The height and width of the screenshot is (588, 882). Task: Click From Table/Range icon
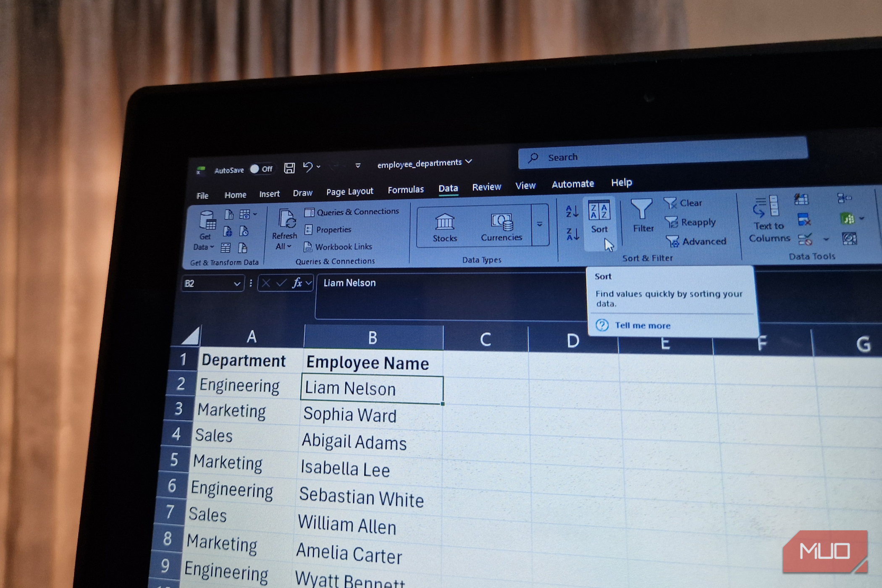(x=226, y=248)
